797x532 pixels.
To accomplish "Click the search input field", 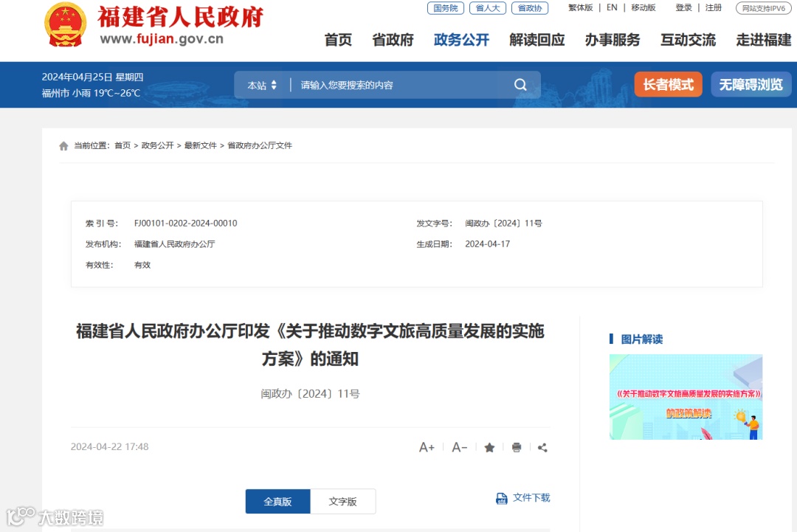I will pos(401,85).
